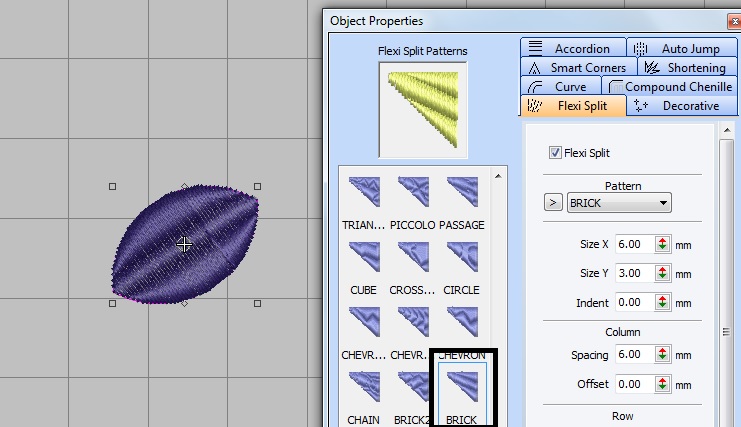
Task: Click the pattern list scroll-up arrow
Action: pyautogui.click(x=498, y=176)
